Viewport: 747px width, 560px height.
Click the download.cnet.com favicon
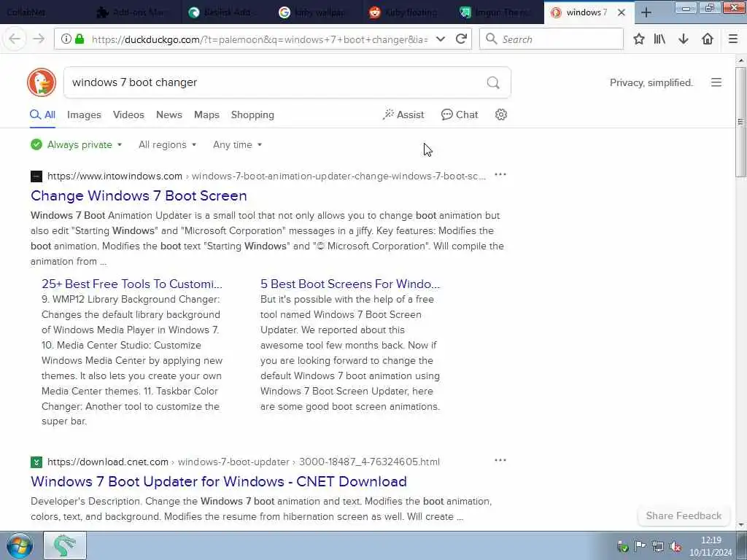pyautogui.click(x=36, y=462)
